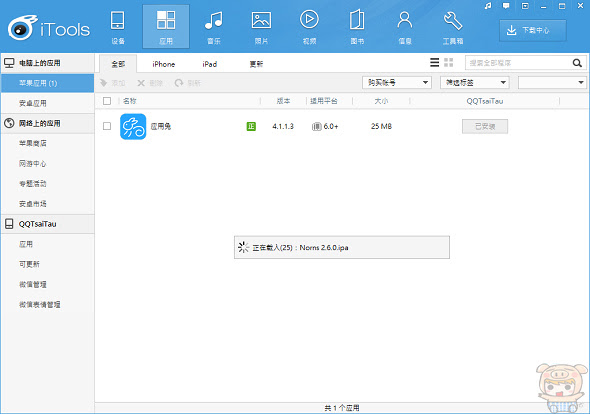This screenshot has height=414, width=590.
Task: Open the 音乐 music section
Action: pos(214,27)
